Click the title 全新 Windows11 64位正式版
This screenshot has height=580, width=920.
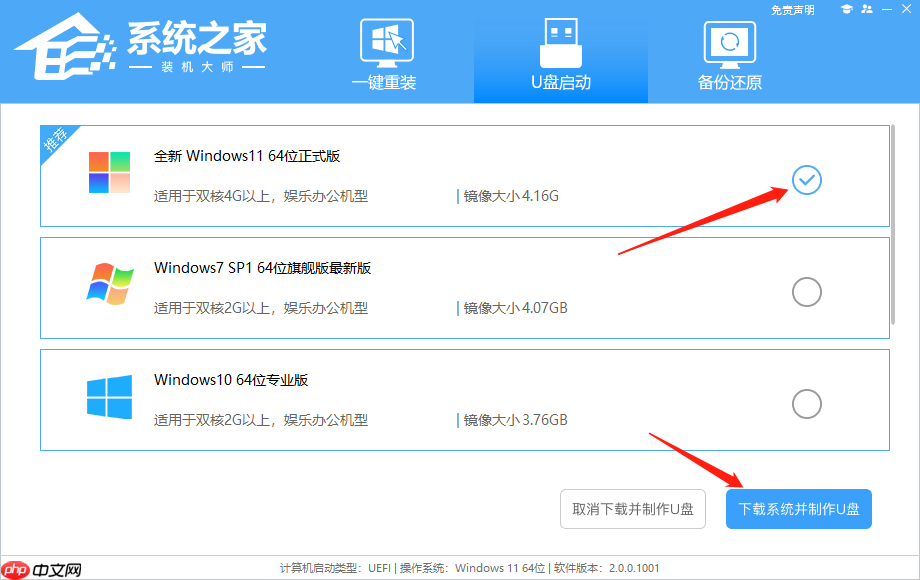[246, 156]
